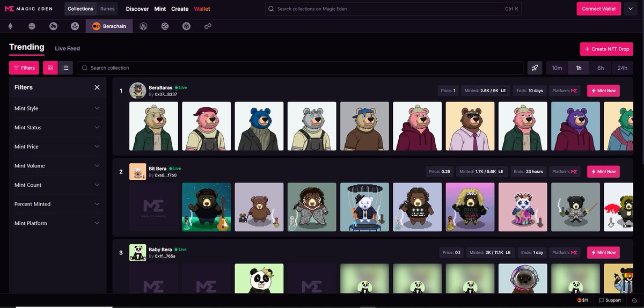
Task: Open cookie preferences icon in footer
Action: pyautogui.click(x=634, y=300)
